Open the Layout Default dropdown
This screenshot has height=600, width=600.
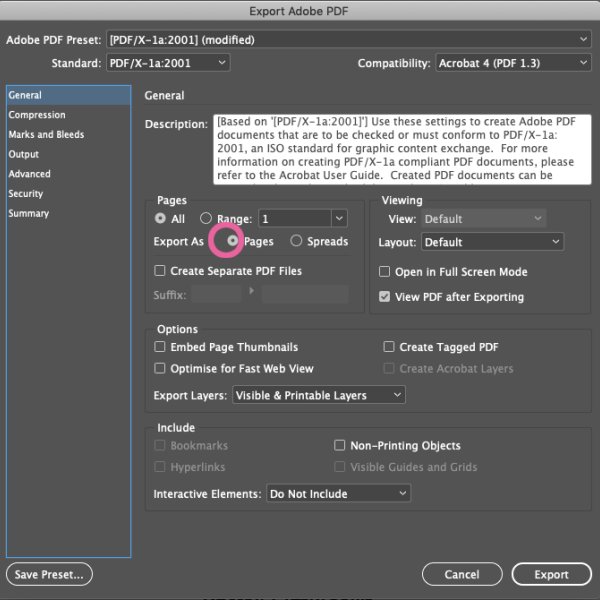pos(492,242)
